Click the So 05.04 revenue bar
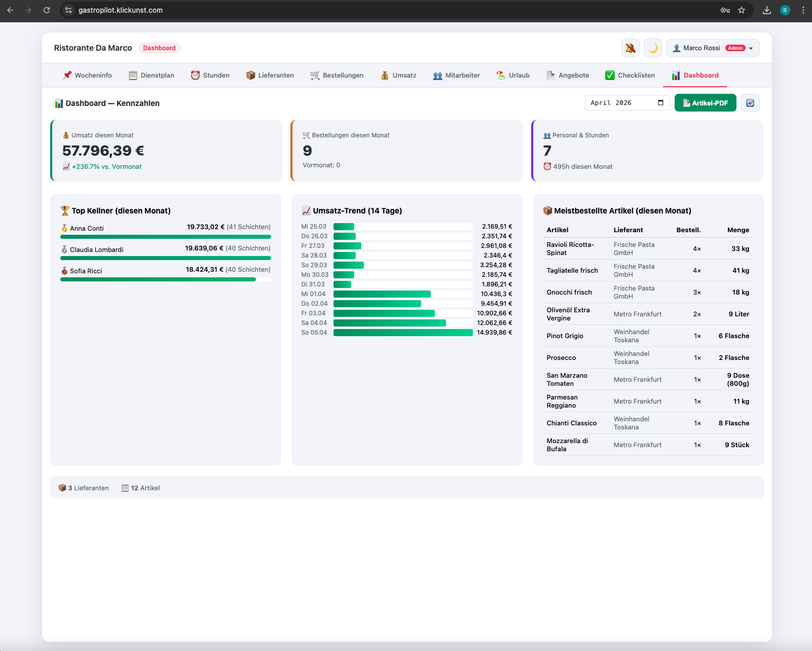This screenshot has height=651, width=812. tap(403, 333)
